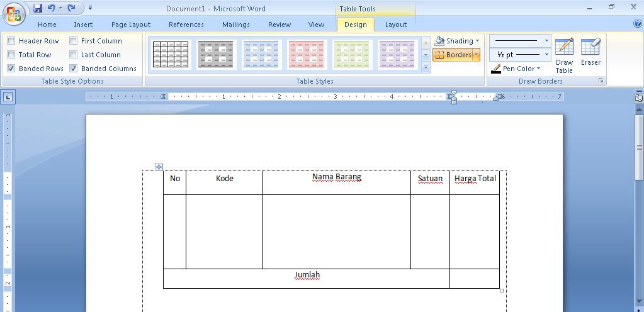
Task: Undo the last action
Action: point(52,8)
